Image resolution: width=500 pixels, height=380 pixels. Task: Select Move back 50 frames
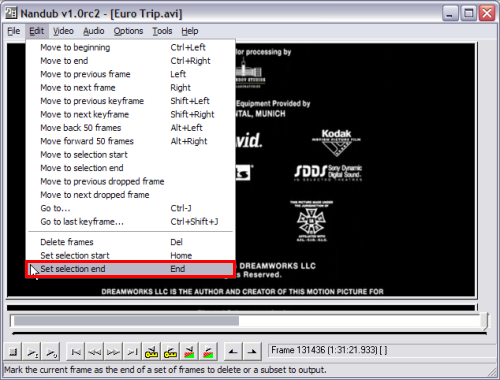(130, 128)
